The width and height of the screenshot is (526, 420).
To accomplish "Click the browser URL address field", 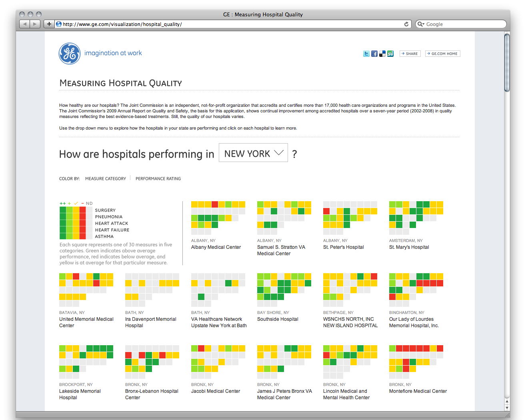I will 232,24.
